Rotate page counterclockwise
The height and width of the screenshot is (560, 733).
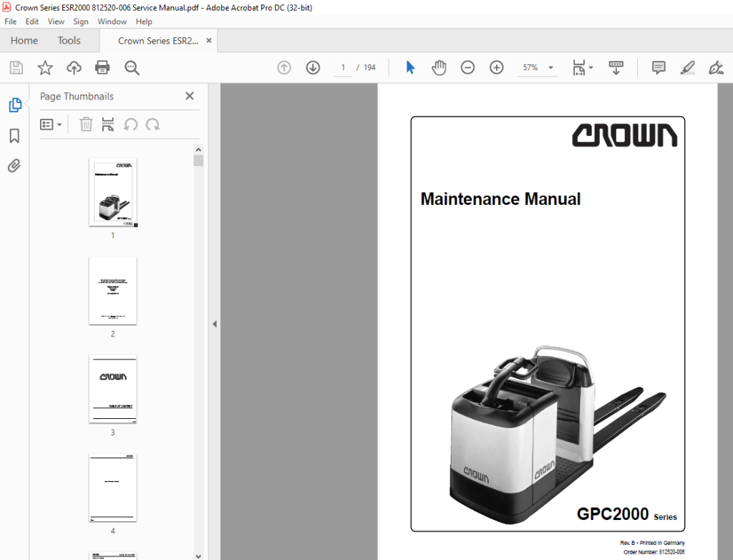tap(130, 125)
